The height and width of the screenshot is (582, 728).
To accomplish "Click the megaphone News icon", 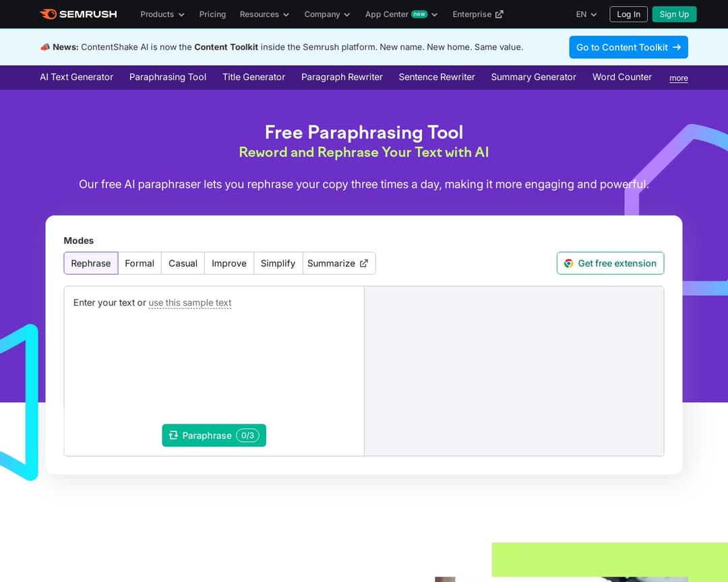I will (x=45, y=47).
